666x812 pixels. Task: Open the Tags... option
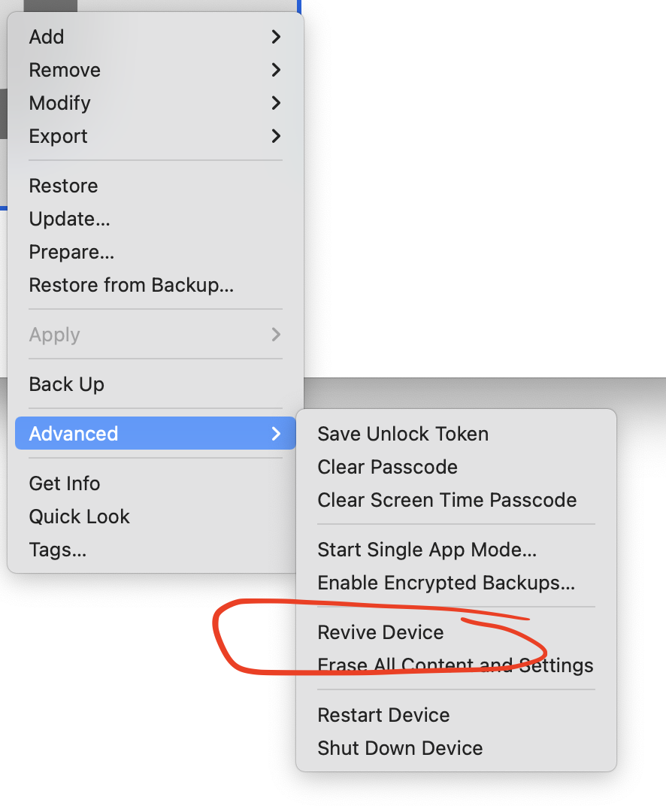[x=58, y=550]
